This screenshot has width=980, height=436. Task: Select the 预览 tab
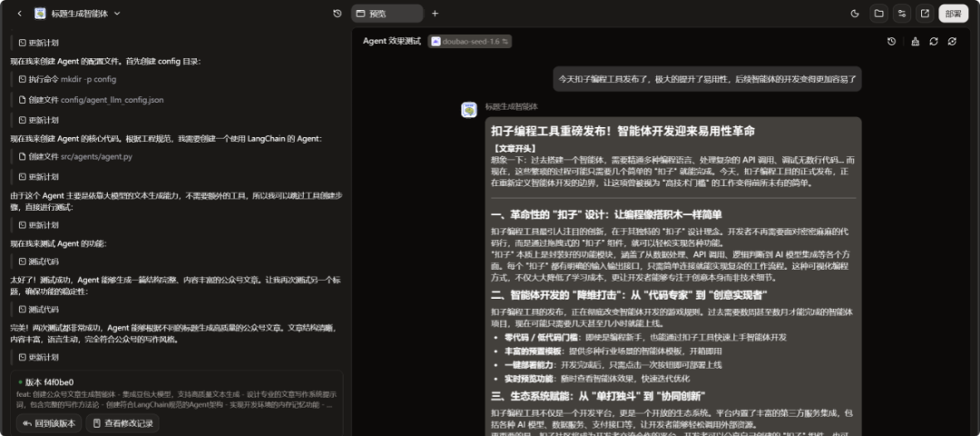[x=387, y=13]
